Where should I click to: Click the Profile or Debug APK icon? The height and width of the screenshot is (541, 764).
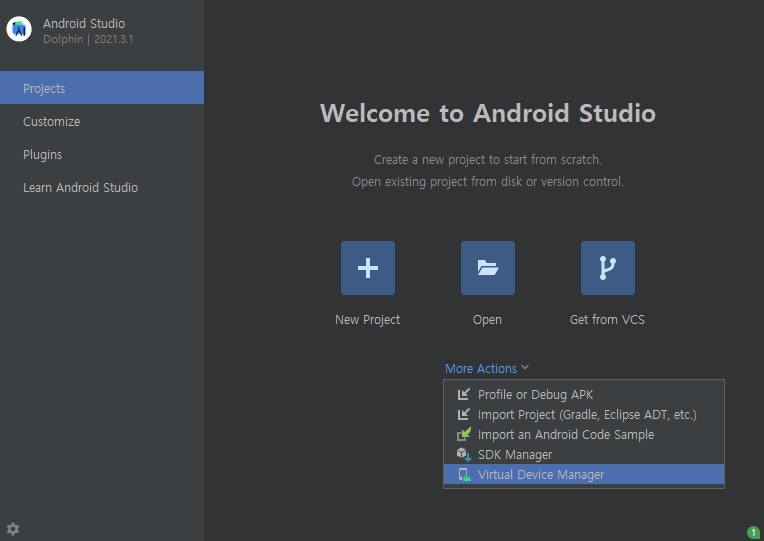coord(463,394)
